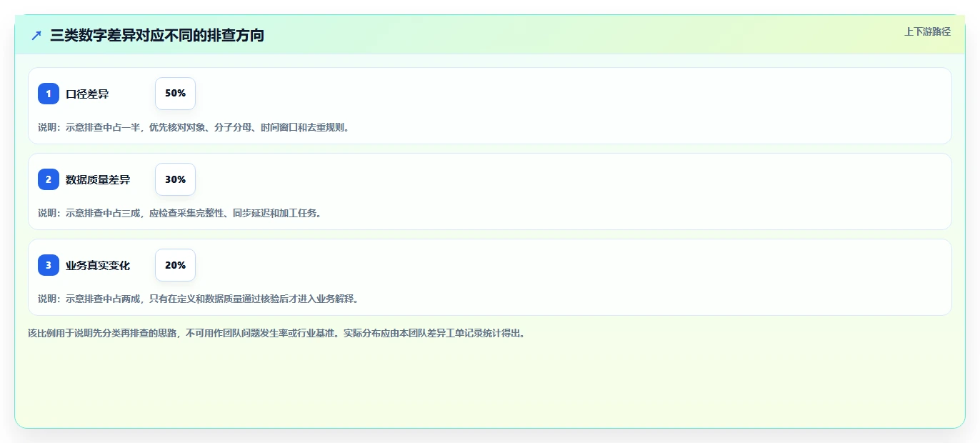This screenshot has height=443, width=980.
Task: Click the note starting 说明：示意排查中占一半
Action: (194, 127)
